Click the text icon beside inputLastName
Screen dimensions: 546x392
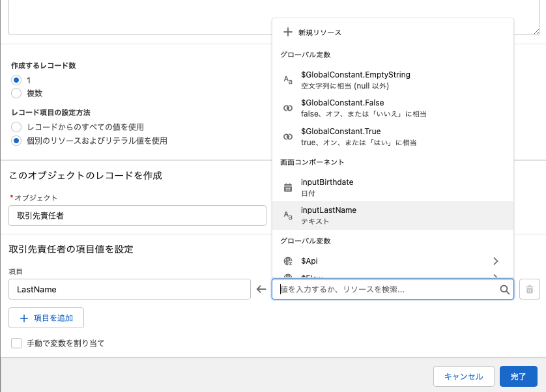coord(287,216)
